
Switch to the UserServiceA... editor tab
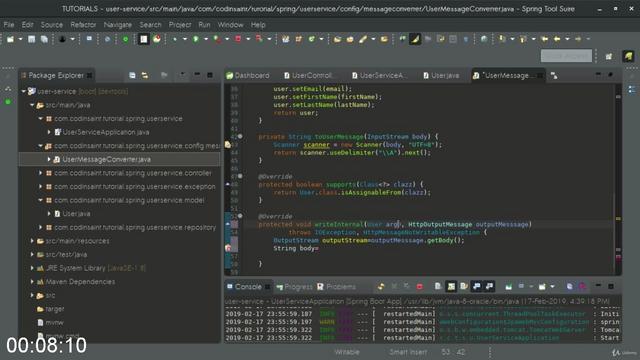pyautogui.click(x=379, y=76)
